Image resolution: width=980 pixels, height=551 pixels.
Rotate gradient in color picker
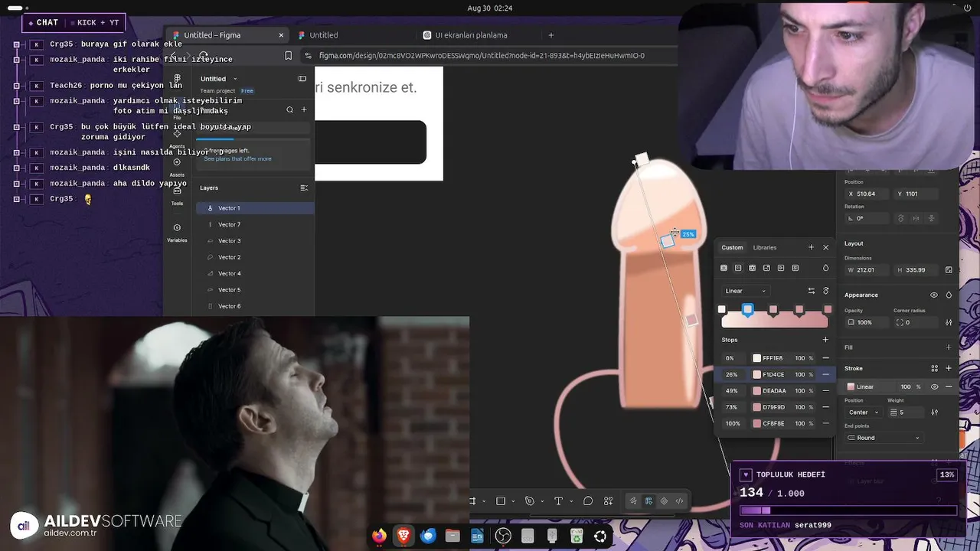coord(825,291)
